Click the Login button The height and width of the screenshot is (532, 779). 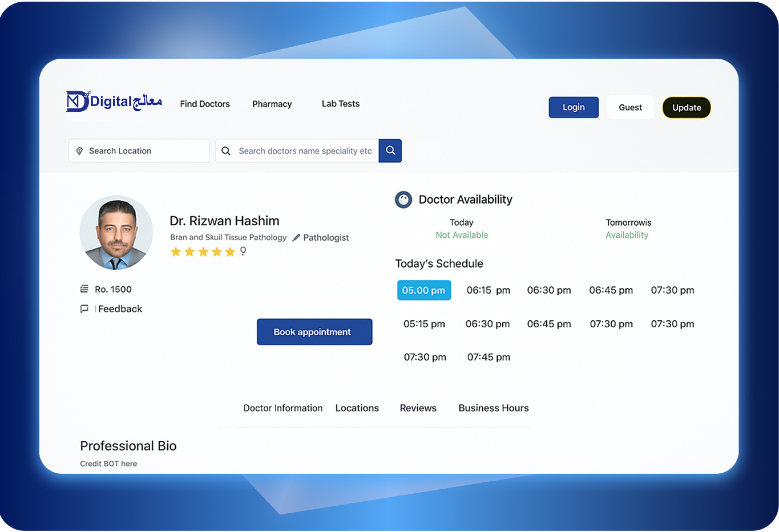coord(574,107)
